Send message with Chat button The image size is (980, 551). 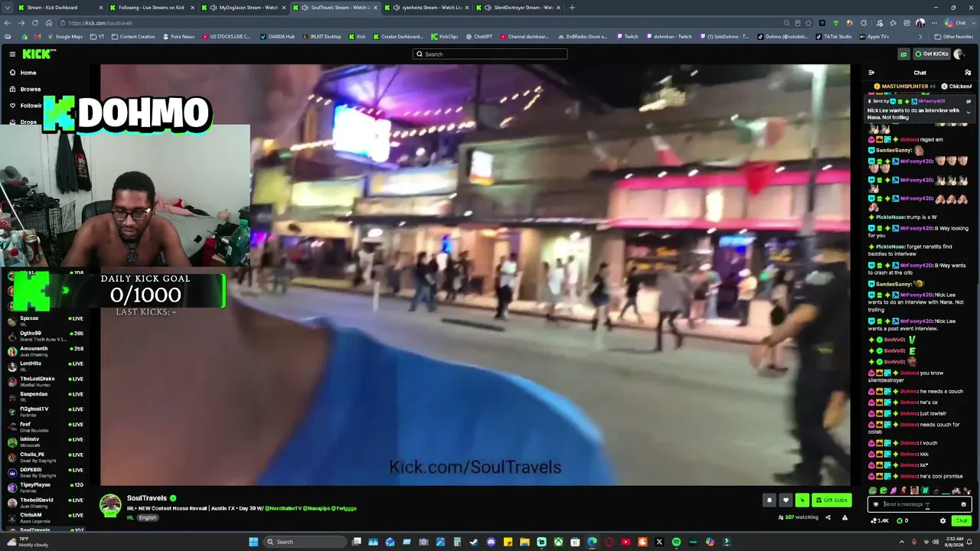[962, 520]
